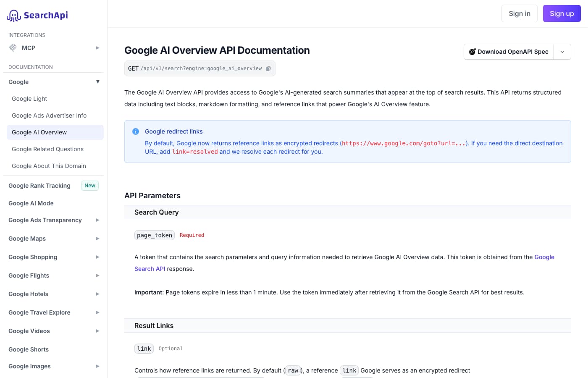
Task: Click the purple Sign up button
Action: click(x=562, y=13)
